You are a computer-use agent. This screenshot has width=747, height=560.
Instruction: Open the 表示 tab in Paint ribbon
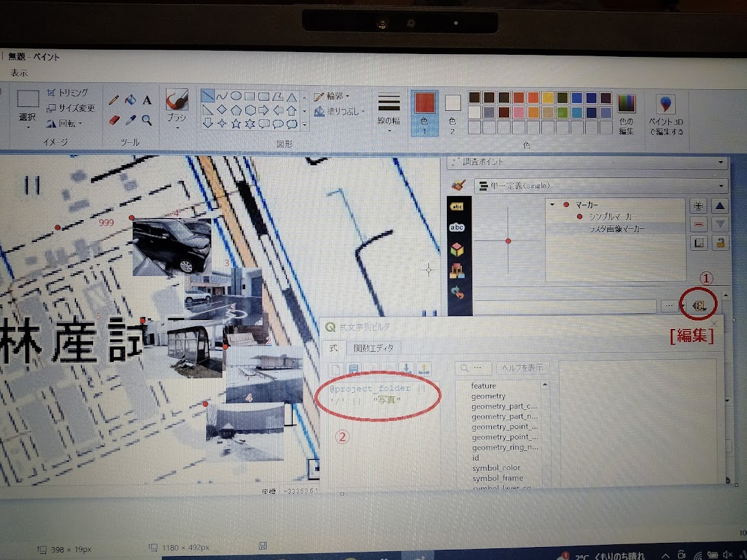point(19,73)
